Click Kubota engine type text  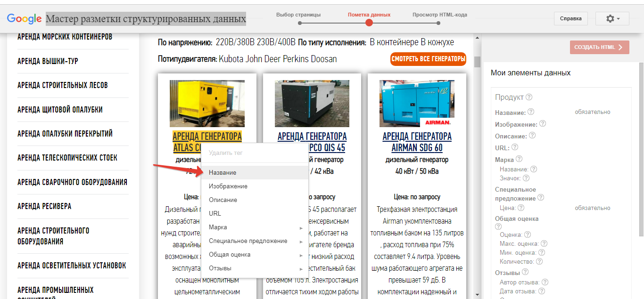[231, 59]
